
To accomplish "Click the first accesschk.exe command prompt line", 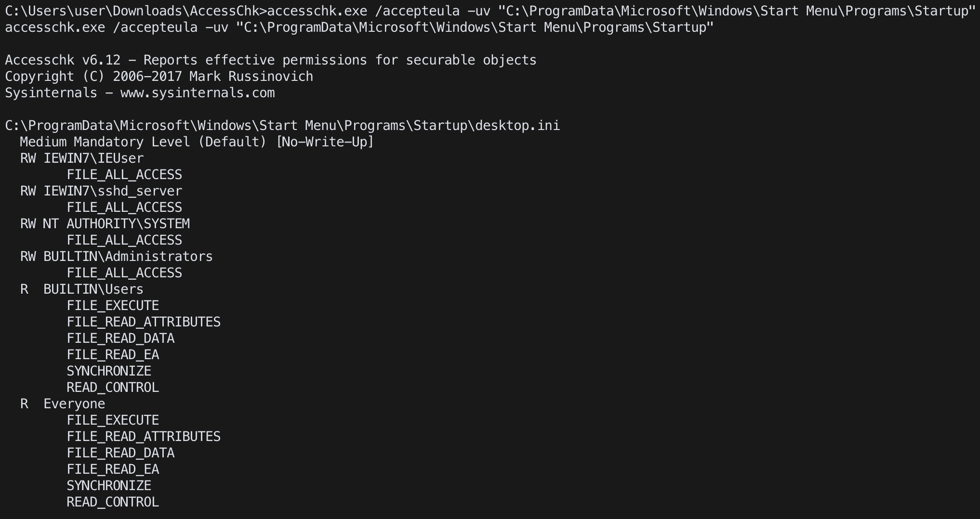I will (490, 11).
